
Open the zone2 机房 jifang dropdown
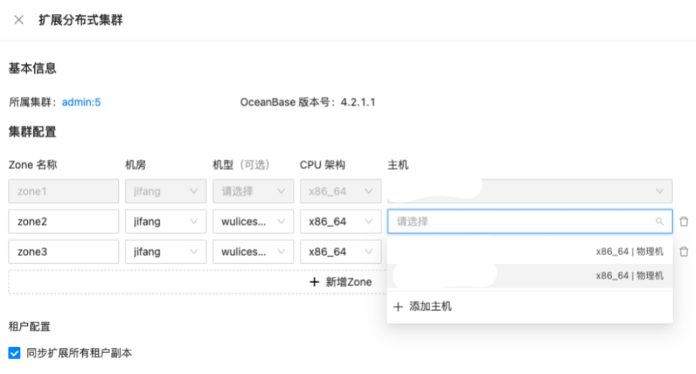click(166, 221)
